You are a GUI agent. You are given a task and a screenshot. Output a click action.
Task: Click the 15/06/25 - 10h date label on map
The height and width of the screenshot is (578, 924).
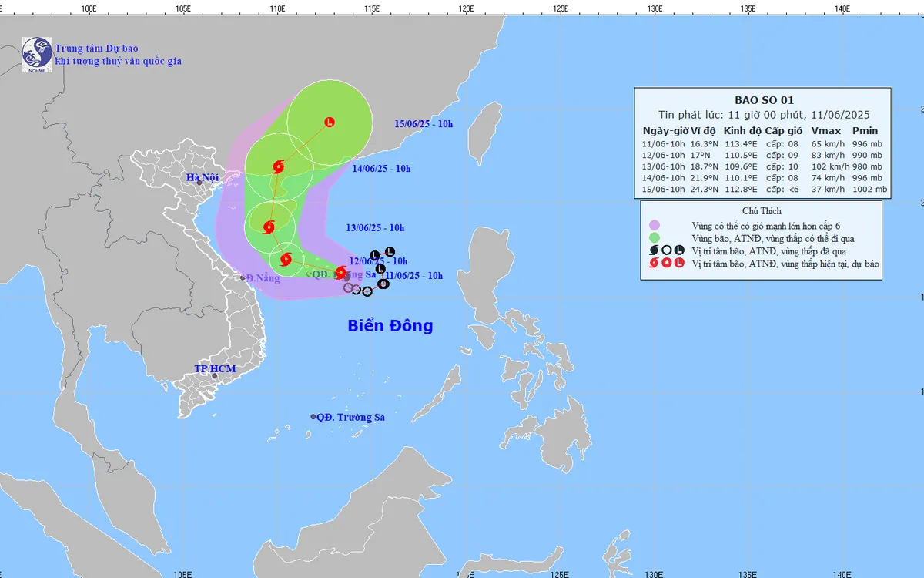click(x=423, y=124)
